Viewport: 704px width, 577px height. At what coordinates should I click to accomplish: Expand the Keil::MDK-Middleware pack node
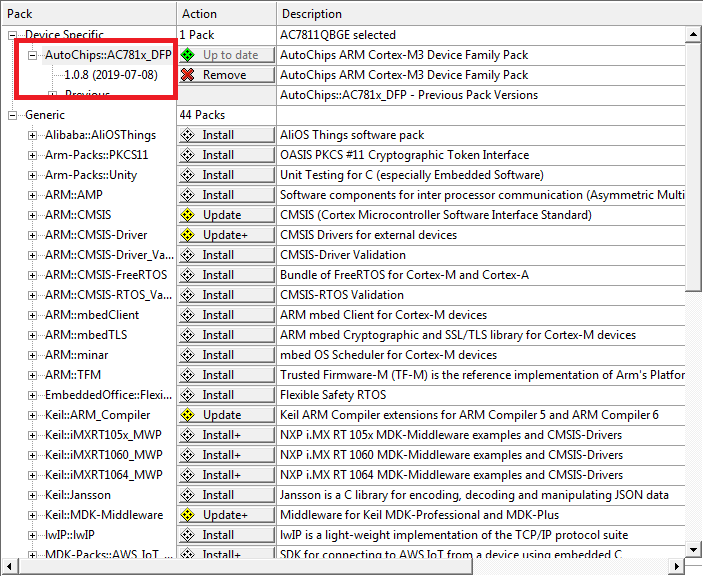32,515
